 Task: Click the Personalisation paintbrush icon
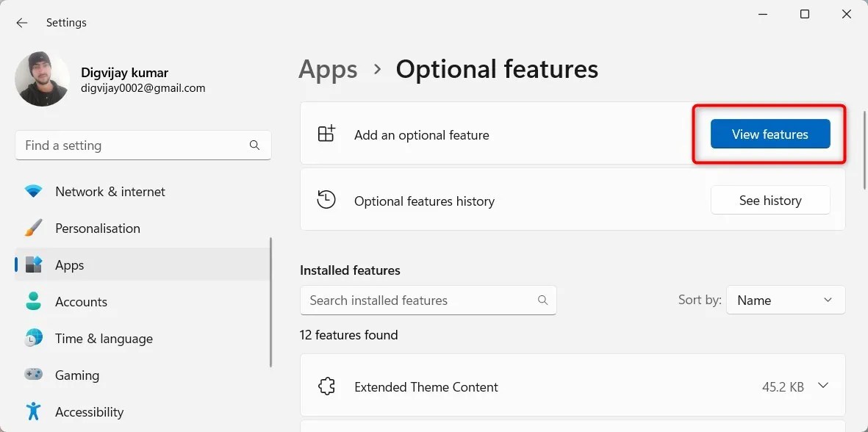(x=34, y=228)
